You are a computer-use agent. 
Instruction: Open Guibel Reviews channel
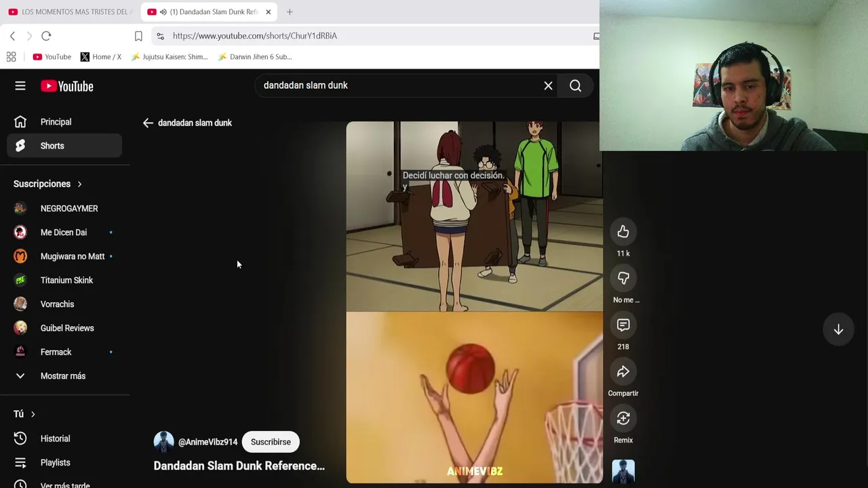pyautogui.click(x=64, y=328)
